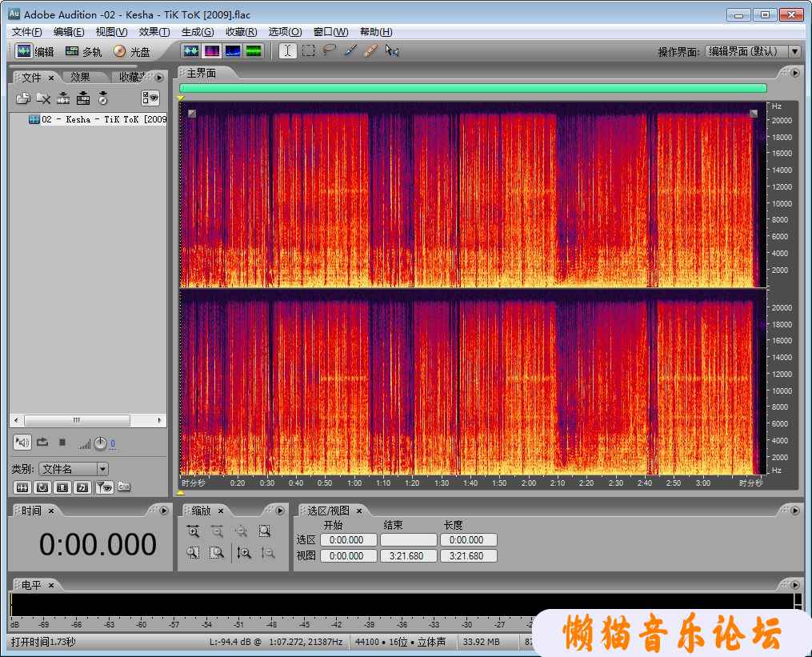Screen dimensions: 812x657
Task: Zoom out full both axes
Action: pos(241,531)
